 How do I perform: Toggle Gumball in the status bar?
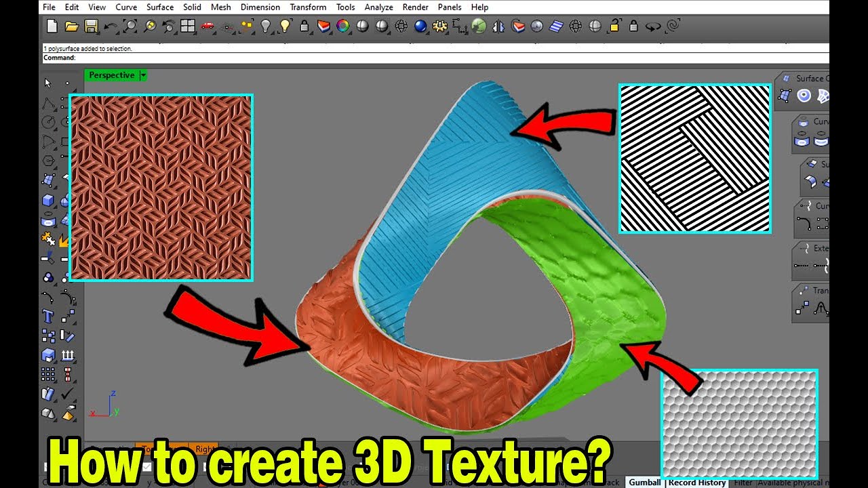tap(644, 483)
